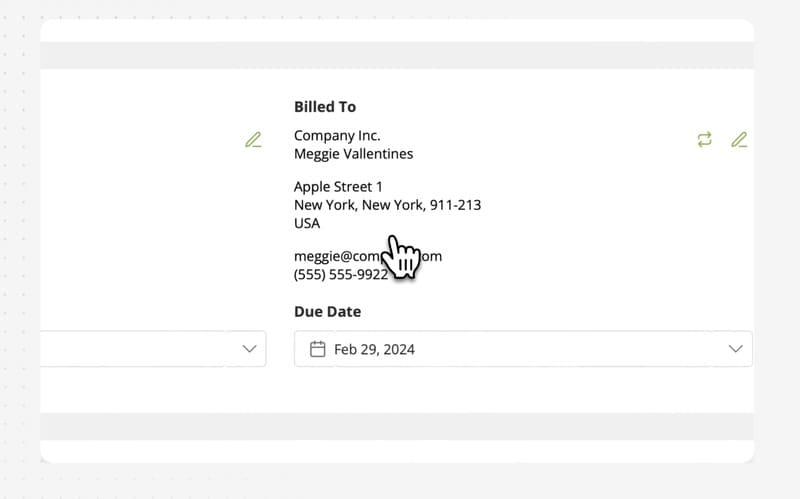Click the Due Date label

327,312
